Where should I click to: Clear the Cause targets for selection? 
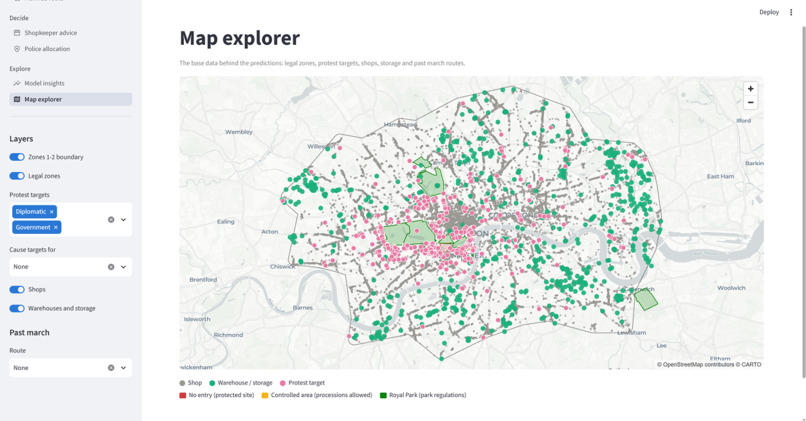pyautogui.click(x=111, y=267)
